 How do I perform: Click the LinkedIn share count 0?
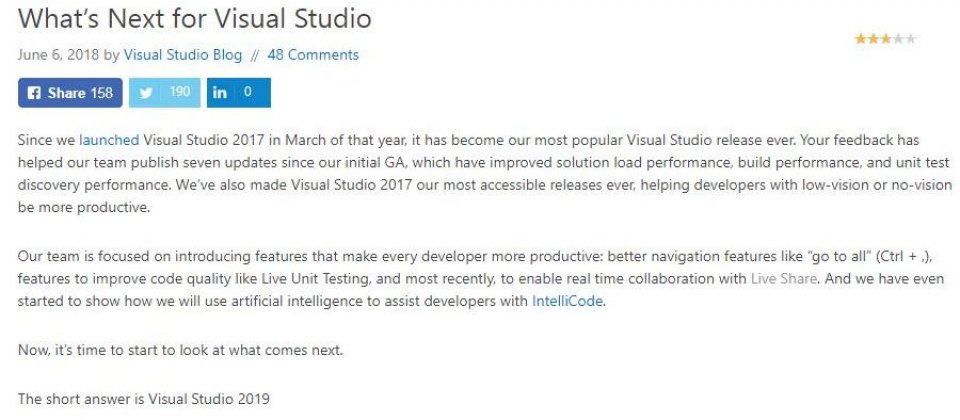[x=247, y=92]
